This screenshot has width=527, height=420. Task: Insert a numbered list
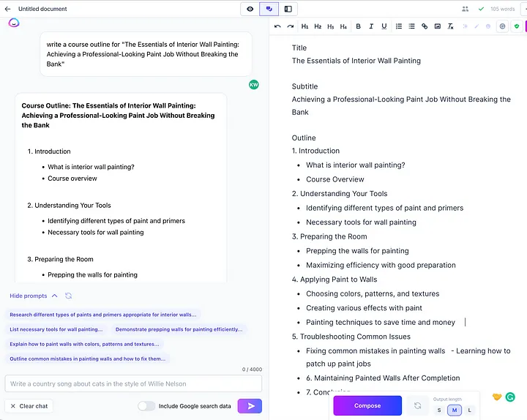point(399,26)
